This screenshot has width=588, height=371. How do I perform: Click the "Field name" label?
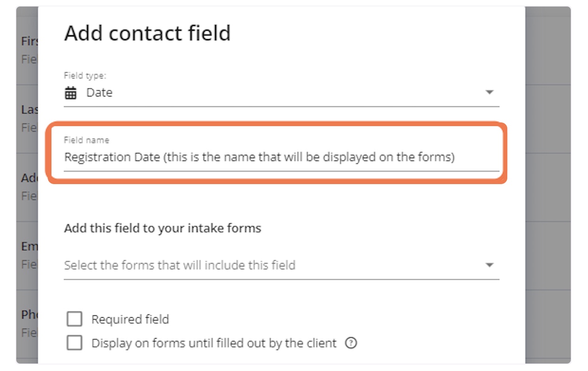coord(87,140)
